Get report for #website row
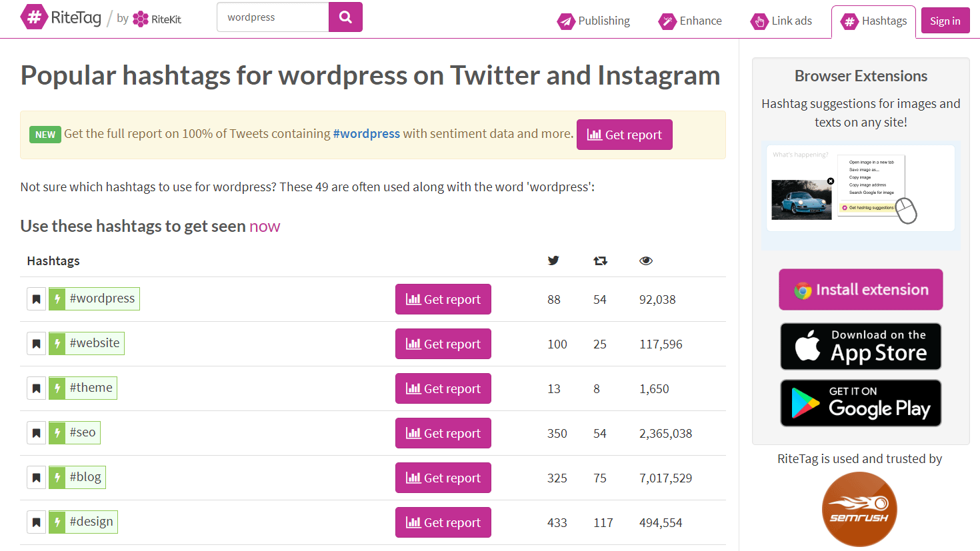 tap(443, 344)
